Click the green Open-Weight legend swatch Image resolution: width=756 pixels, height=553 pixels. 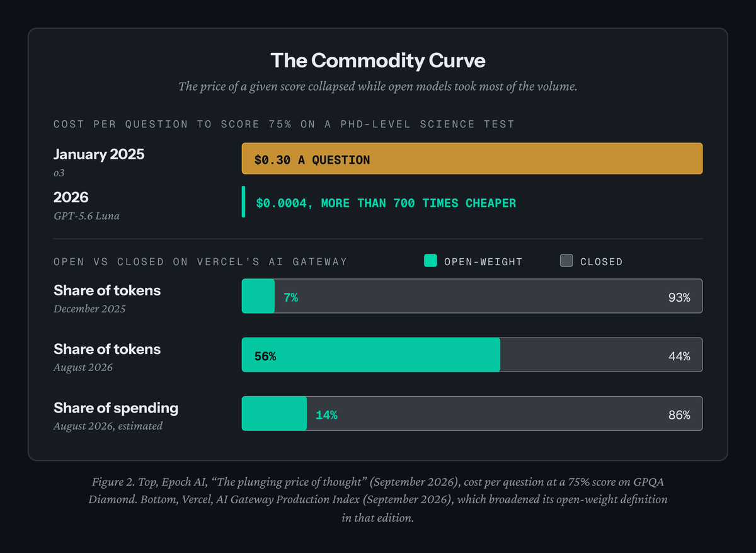pos(431,261)
